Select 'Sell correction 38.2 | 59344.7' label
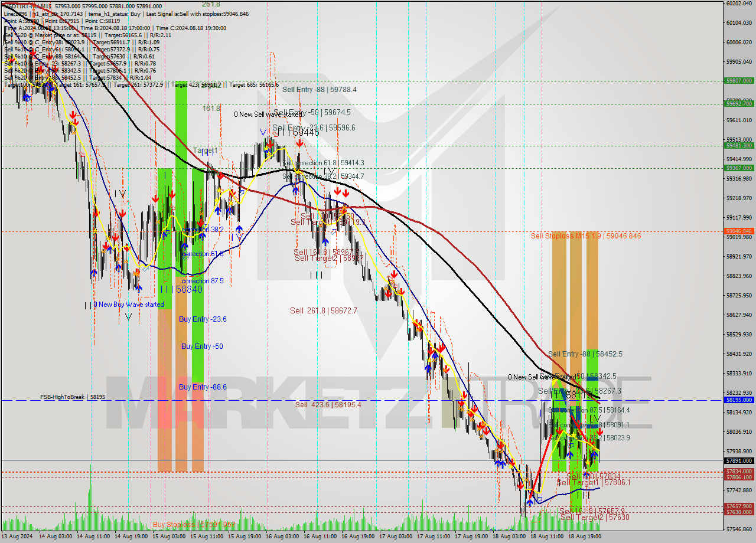 pyautogui.click(x=323, y=176)
